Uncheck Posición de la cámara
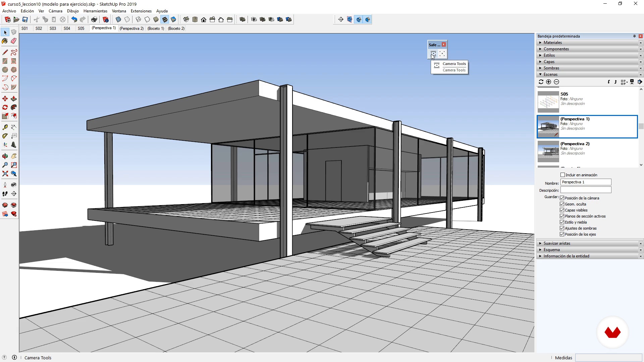This screenshot has width=644, height=362. (x=562, y=198)
